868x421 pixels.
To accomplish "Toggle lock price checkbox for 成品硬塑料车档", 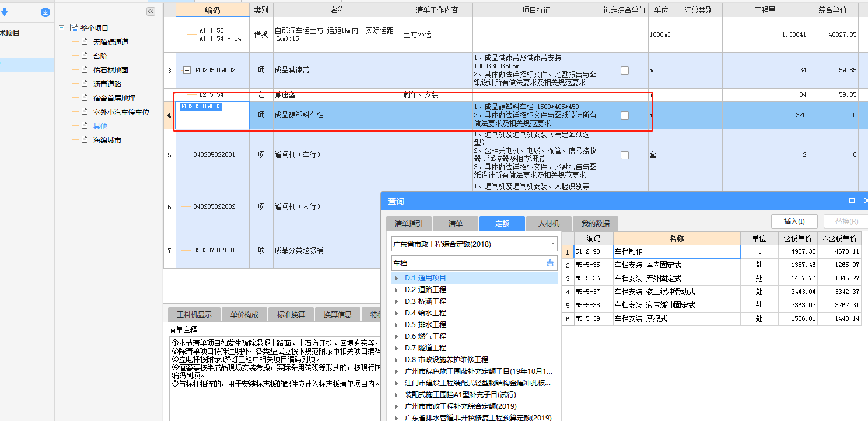I will (625, 115).
